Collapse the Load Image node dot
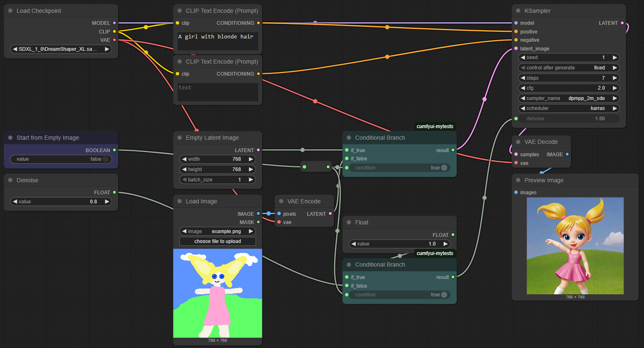644x348 pixels. click(180, 201)
